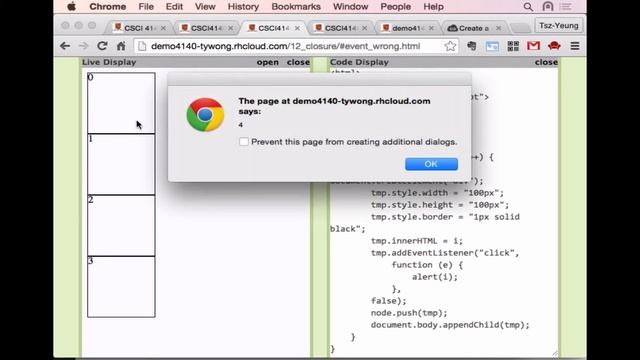640x360 pixels.
Task: Click the blue window extension icon
Action: click(x=492, y=46)
